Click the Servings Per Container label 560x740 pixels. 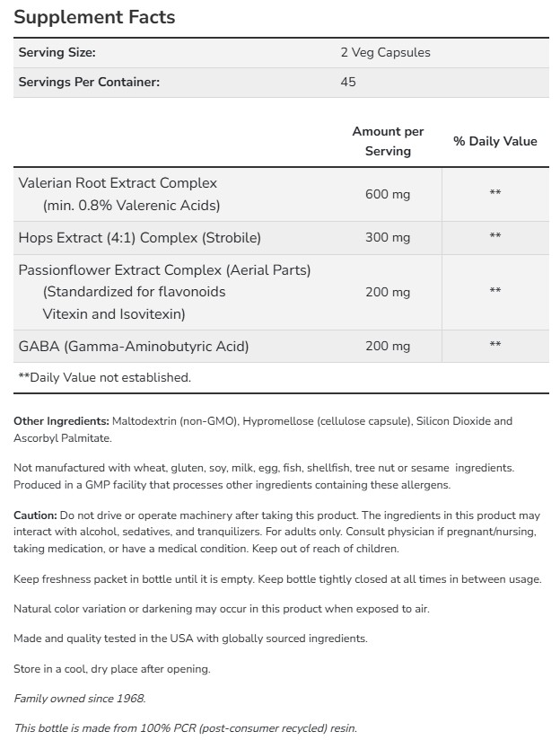click(x=89, y=82)
